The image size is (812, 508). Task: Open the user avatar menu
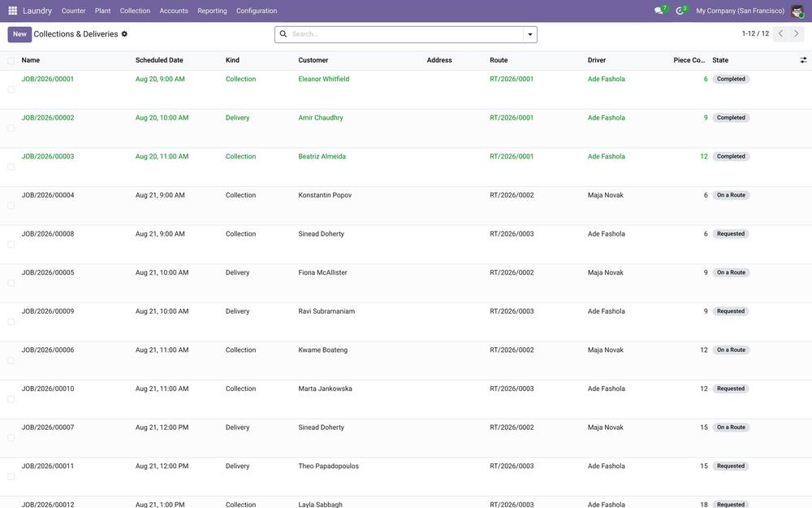tap(797, 11)
